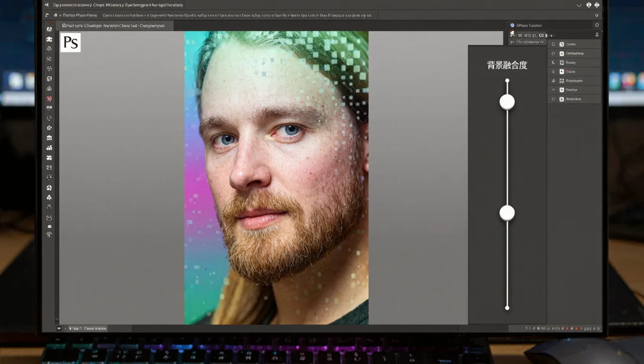Select the topmost tool in the left toolbar
Viewport: 644px width, 364px height.
pyautogui.click(x=49, y=29)
